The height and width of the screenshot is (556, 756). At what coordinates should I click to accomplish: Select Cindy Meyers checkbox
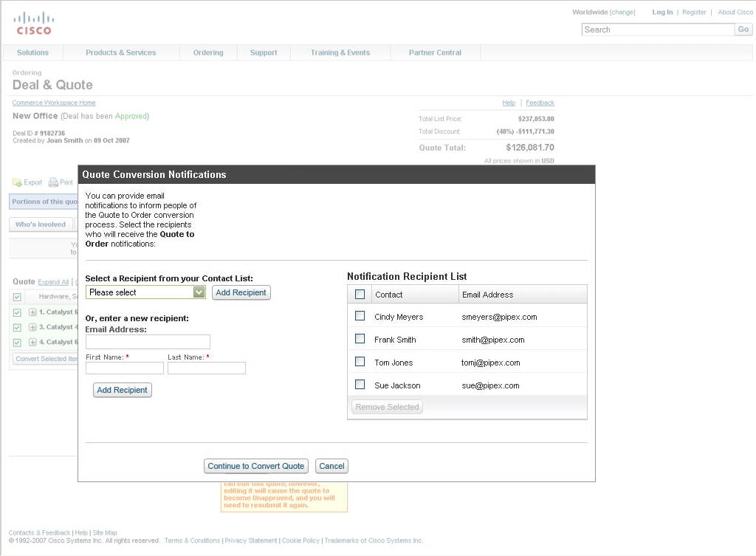click(x=360, y=316)
